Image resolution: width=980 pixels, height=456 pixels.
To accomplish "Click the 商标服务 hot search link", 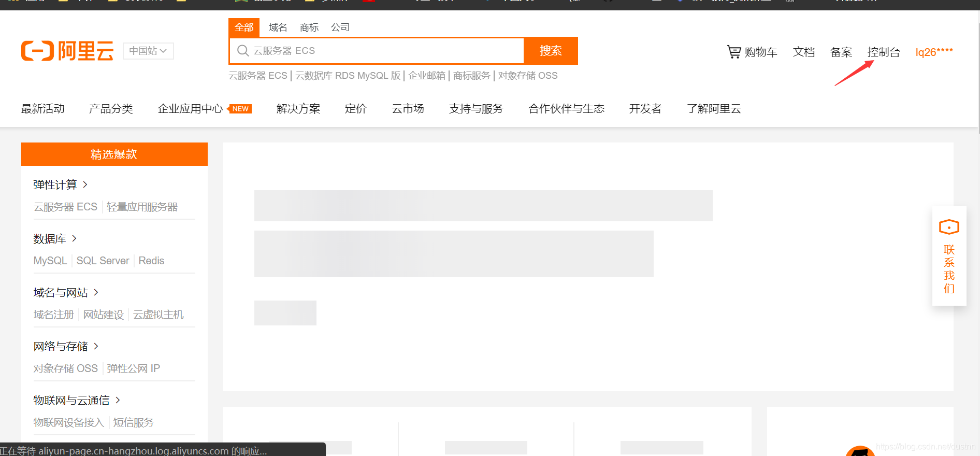I will [472, 76].
